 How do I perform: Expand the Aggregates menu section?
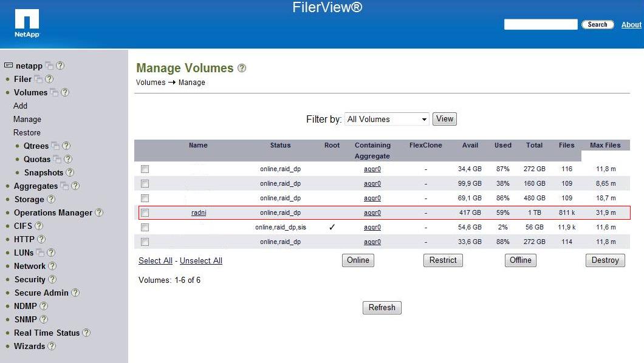pyautogui.click(x=36, y=186)
